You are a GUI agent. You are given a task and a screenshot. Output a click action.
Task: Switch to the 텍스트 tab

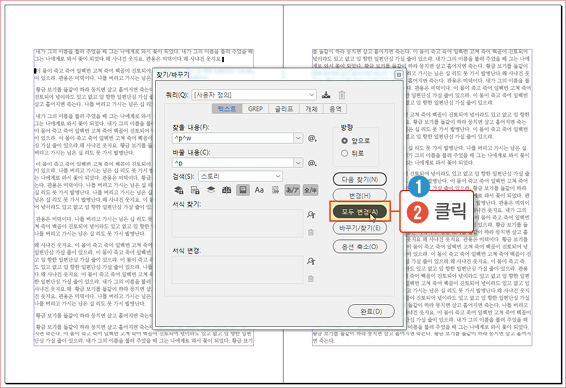click(227, 109)
